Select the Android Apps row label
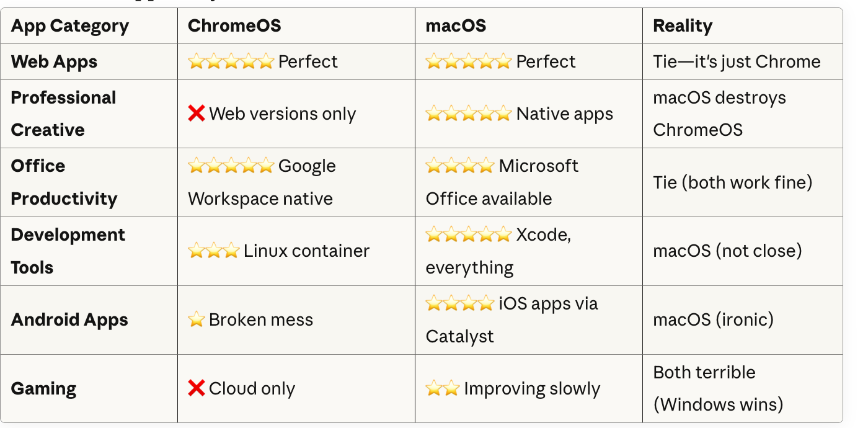Image resolution: width=868 pixels, height=428 pixels. coord(69,320)
